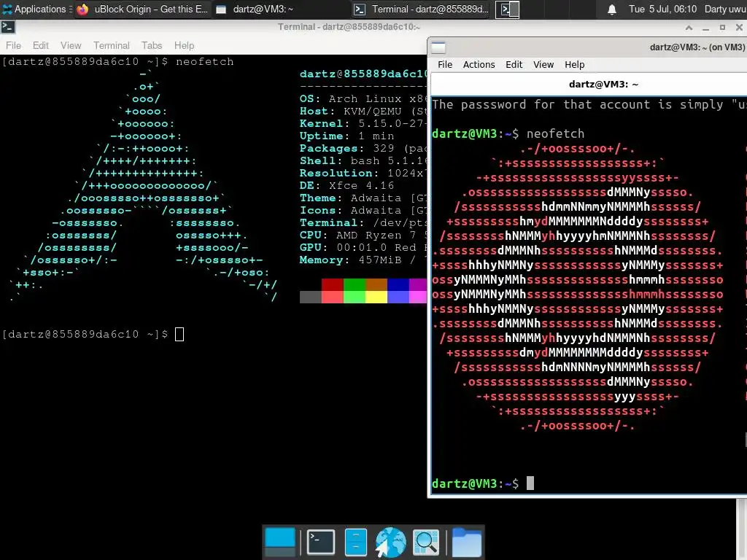Click the 'CPU: AMD Ryzen 7' line
747x560 pixels.
363,235
